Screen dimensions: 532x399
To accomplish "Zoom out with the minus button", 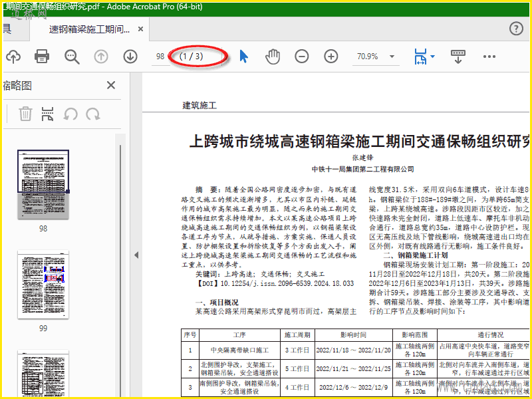I will click(x=302, y=57).
